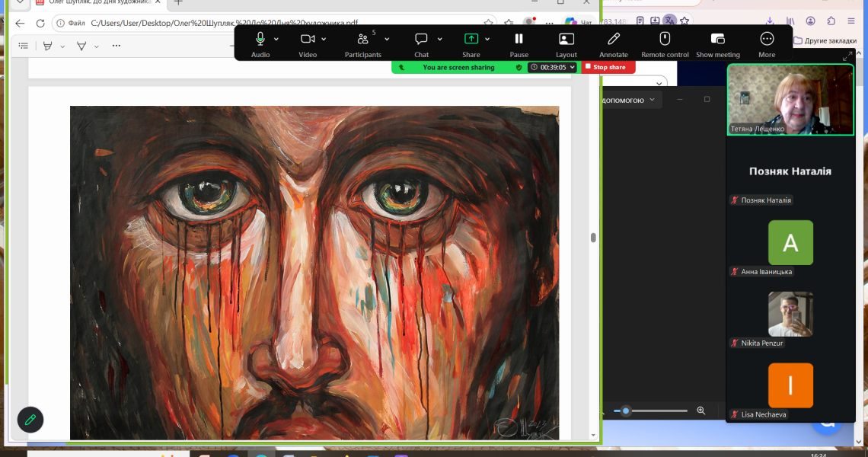Select the Олег Шупляк PDF browser tab
Screen dimensions: 868x457
pos(98,3)
